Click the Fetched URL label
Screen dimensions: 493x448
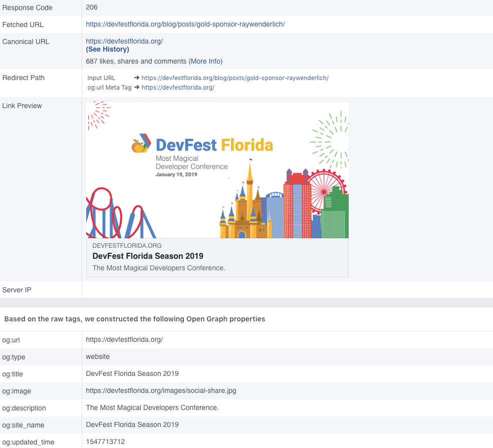23,25
